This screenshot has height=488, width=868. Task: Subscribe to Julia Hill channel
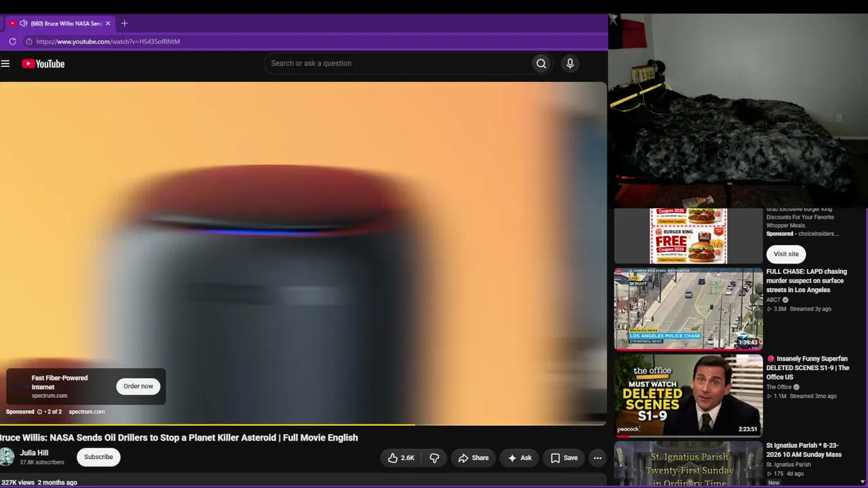click(98, 457)
